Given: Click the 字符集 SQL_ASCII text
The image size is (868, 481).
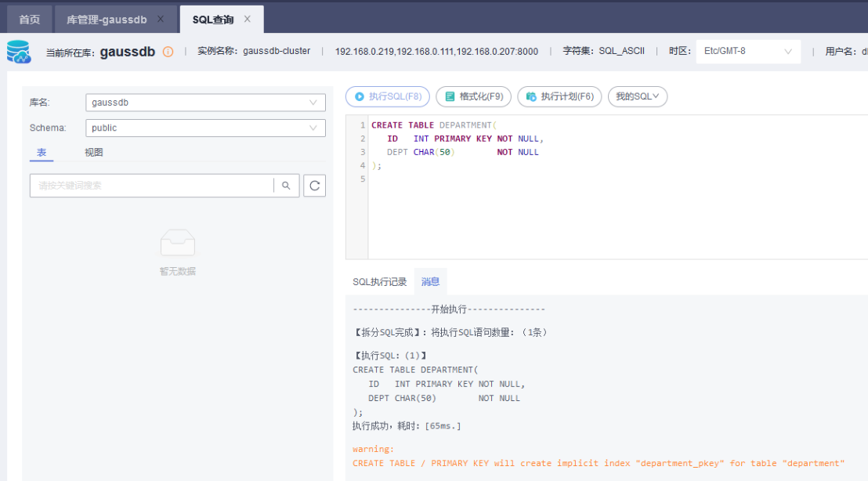Looking at the screenshot, I should [603, 51].
